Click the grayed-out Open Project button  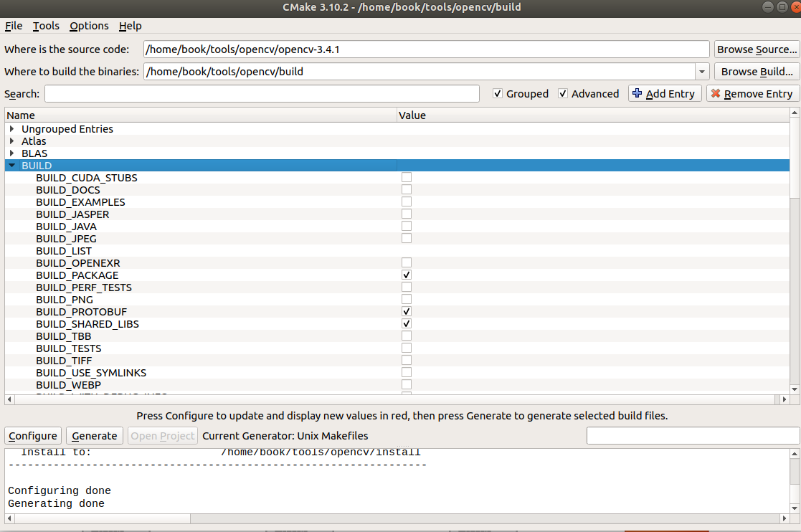pyautogui.click(x=163, y=435)
